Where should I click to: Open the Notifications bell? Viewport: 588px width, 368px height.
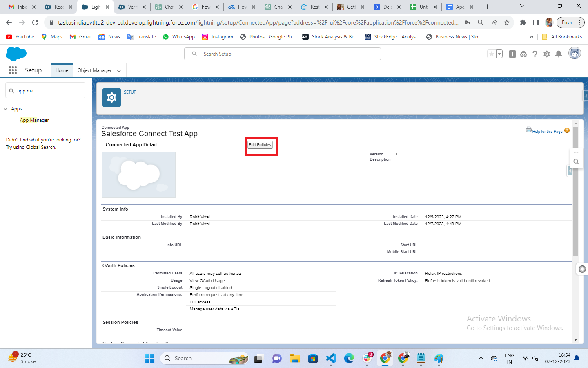click(x=559, y=54)
